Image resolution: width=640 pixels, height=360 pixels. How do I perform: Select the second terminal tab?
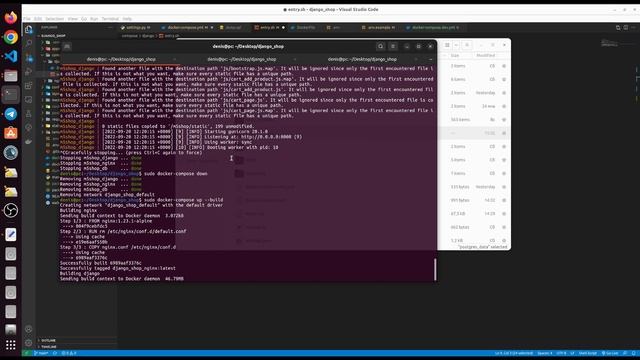point(241,60)
